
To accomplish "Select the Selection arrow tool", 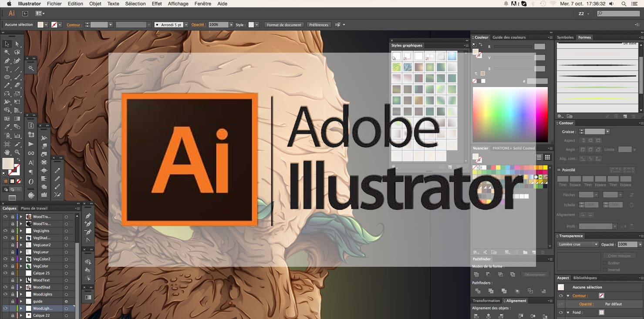I will tap(7, 44).
